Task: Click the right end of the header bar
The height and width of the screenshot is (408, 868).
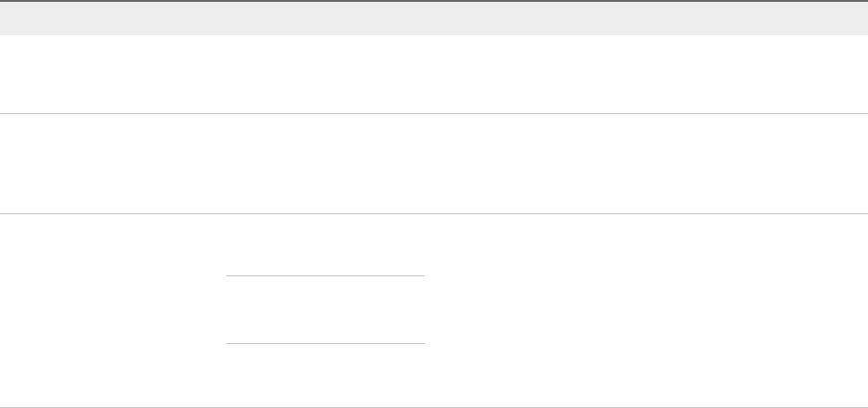Action: coord(853,18)
